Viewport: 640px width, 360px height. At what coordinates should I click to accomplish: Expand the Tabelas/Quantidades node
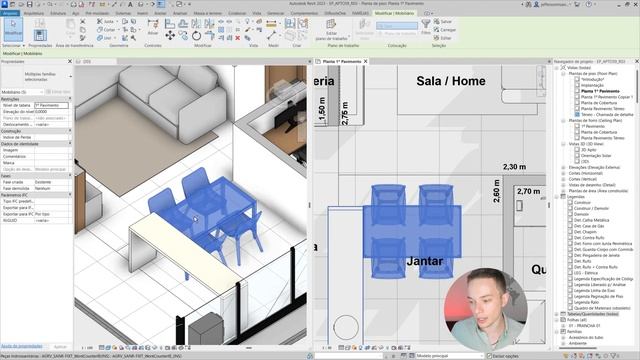point(557,314)
